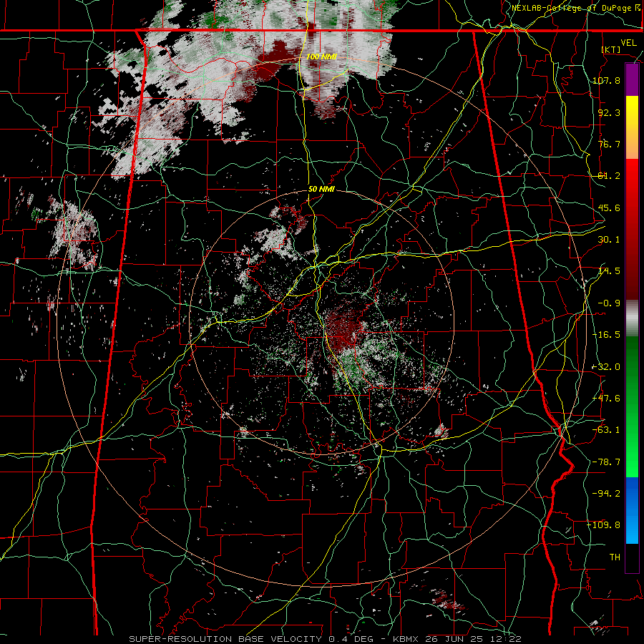Select the 92.3 velocity scale value
Screen dimensions: 644x644
(x=609, y=112)
